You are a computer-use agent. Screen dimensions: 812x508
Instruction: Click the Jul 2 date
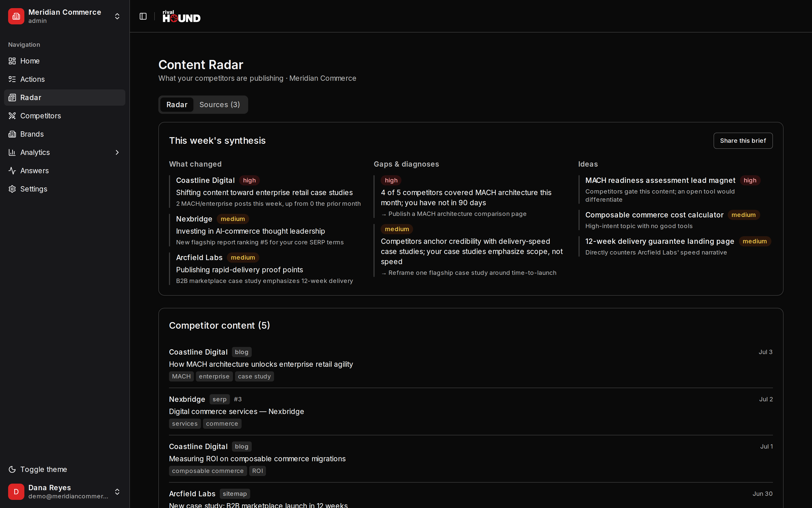coord(766,399)
